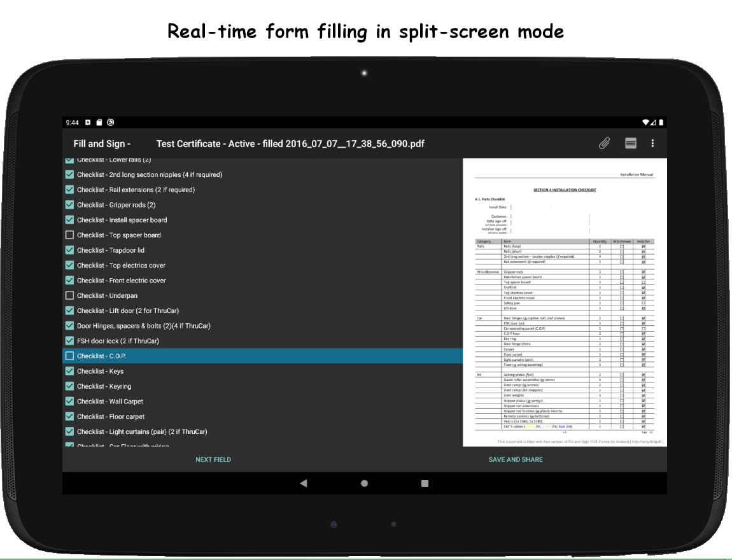
Task: Click the NEXT FIELD button
Action: click(x=213, y=459)
